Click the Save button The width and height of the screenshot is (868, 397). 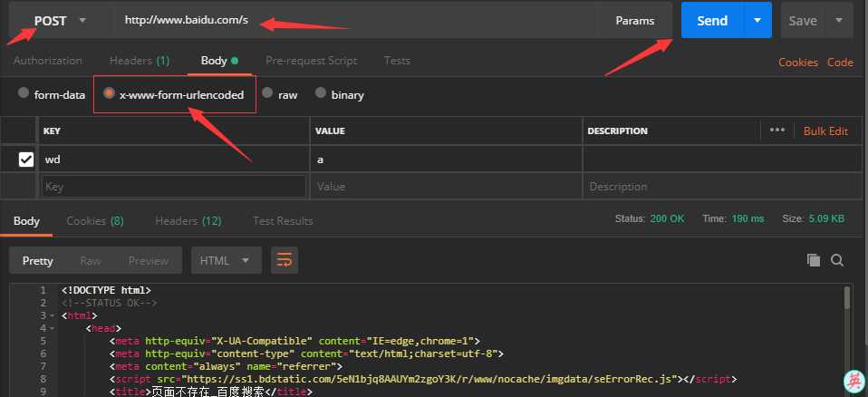pyautogui.click(x=804, y=21)
